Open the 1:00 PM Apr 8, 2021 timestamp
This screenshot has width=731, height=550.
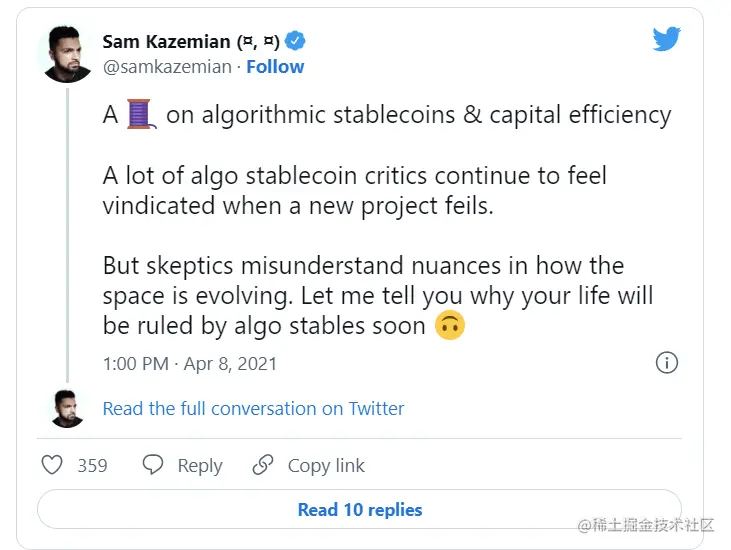click(x=189, y=363)
